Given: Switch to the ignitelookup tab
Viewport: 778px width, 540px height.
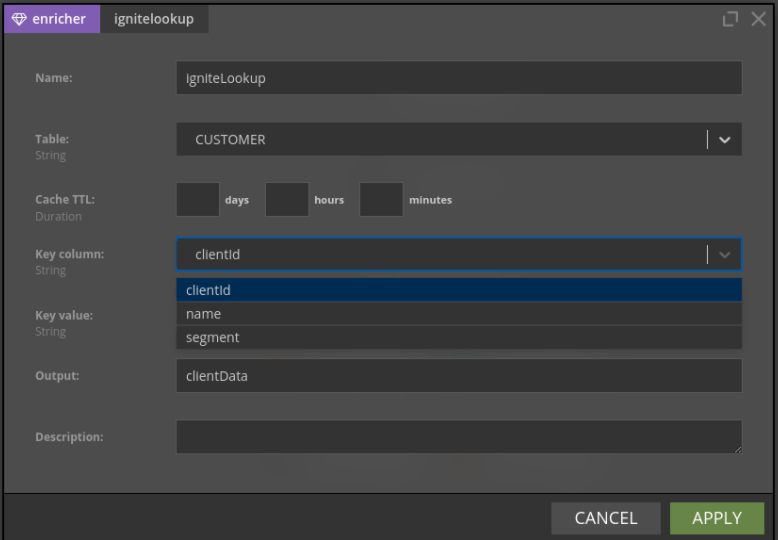Looking at the screenshot, I should pyautogui.click(x=154, y=19).
